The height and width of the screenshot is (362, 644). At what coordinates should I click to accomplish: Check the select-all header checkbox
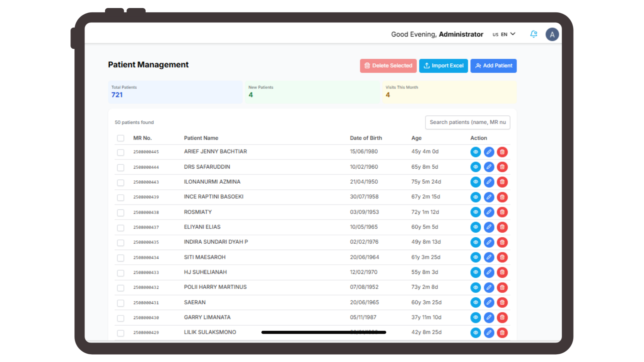(121, 138)
